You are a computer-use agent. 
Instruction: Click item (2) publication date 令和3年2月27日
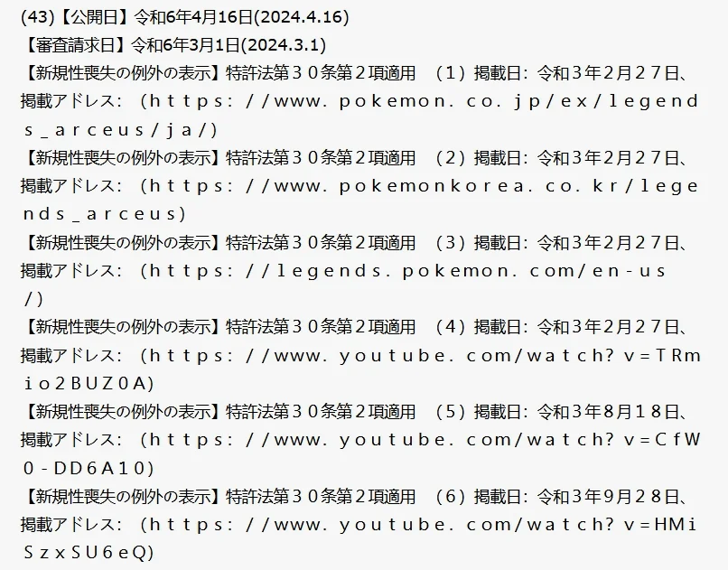(609, 158)
